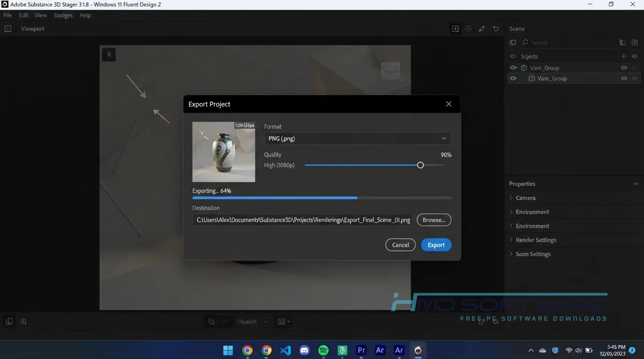The image size is (644, 359).
Task: Add an item with the Scjects plus icon
Action: 623,56
